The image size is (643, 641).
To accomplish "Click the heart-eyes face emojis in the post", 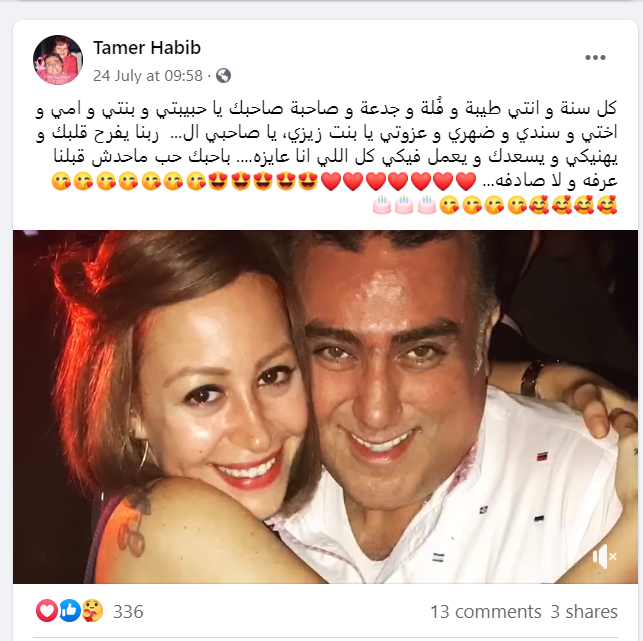I will (263, 181).
